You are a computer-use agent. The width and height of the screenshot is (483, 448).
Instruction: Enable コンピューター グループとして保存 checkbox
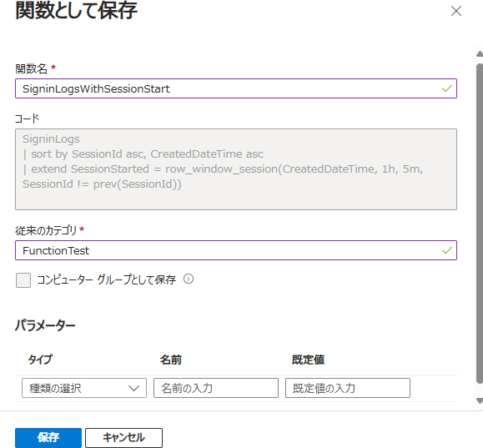pos(23,280)
